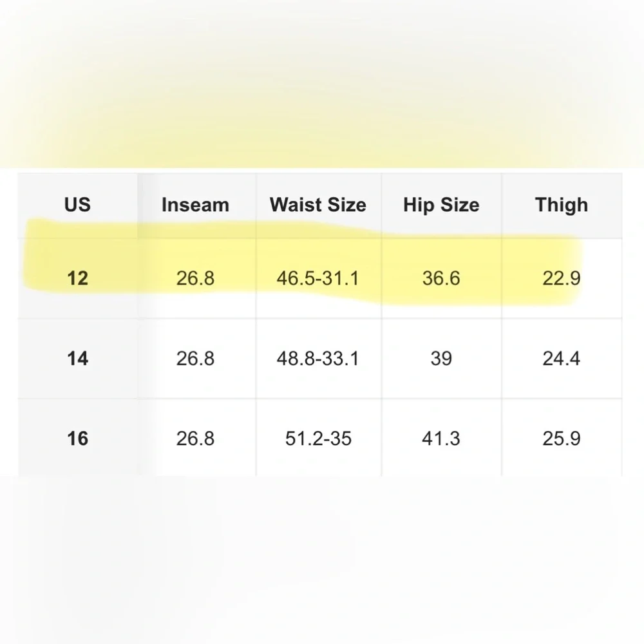Click the inseam value for size 12
This screenshot has width=644, height=644.
(195, 278)
